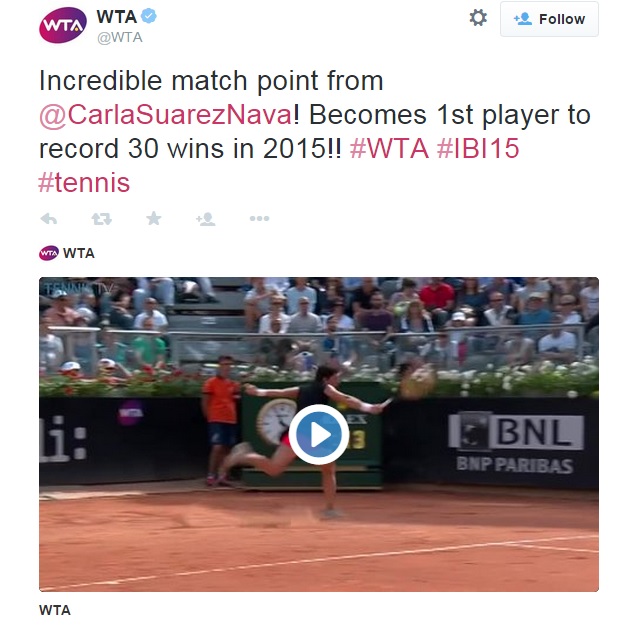Open the #IBI15 hashtag
Viewport: 638px width, 625px height.
(x=478, y=148)
